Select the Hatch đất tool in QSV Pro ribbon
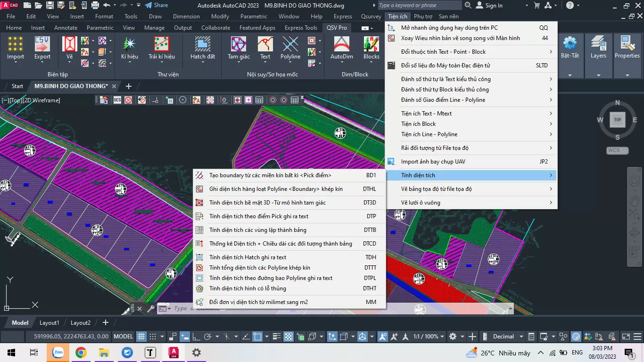Viewport: 644px width, 362px height. tap(203, 47)
